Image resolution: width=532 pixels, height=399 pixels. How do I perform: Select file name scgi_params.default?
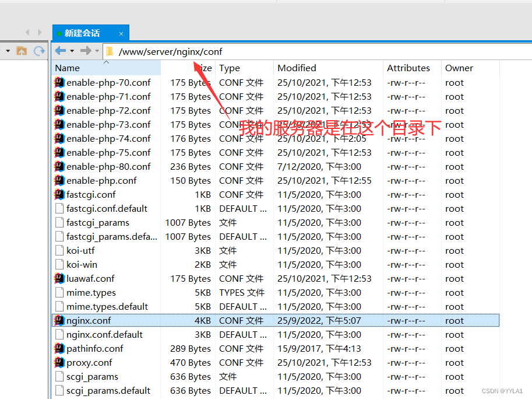108,390
